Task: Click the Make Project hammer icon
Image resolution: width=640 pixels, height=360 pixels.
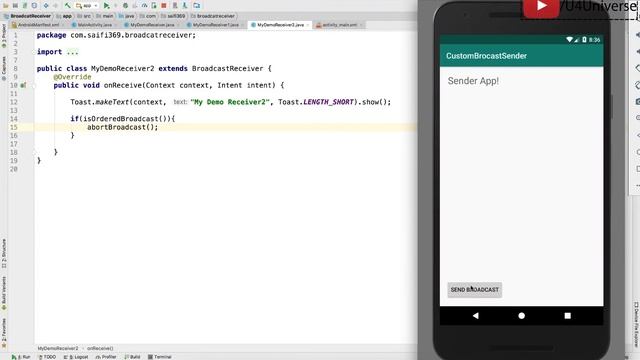Action: pyautogui.click(x=67, y=5)
